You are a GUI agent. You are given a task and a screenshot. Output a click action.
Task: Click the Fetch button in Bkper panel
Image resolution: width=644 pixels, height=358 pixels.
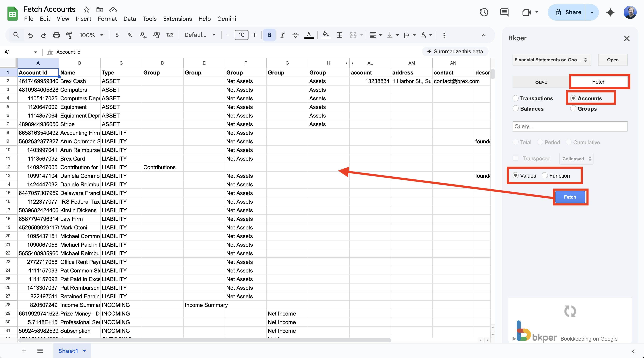570,197
